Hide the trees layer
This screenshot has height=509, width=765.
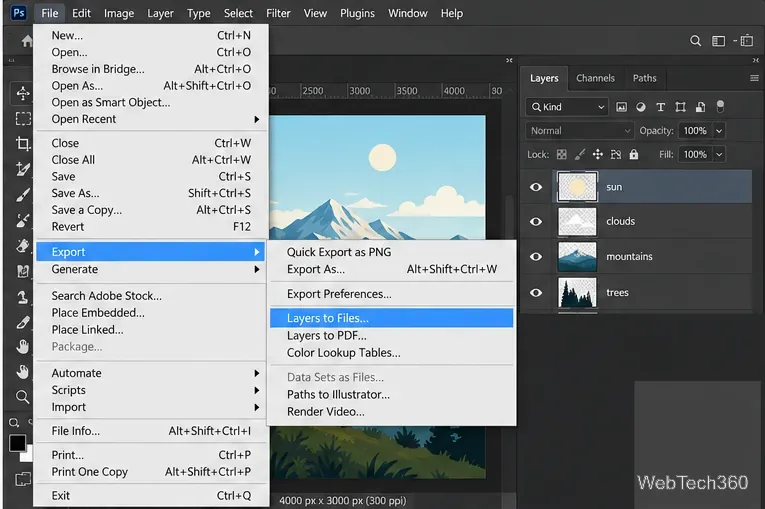536,293
